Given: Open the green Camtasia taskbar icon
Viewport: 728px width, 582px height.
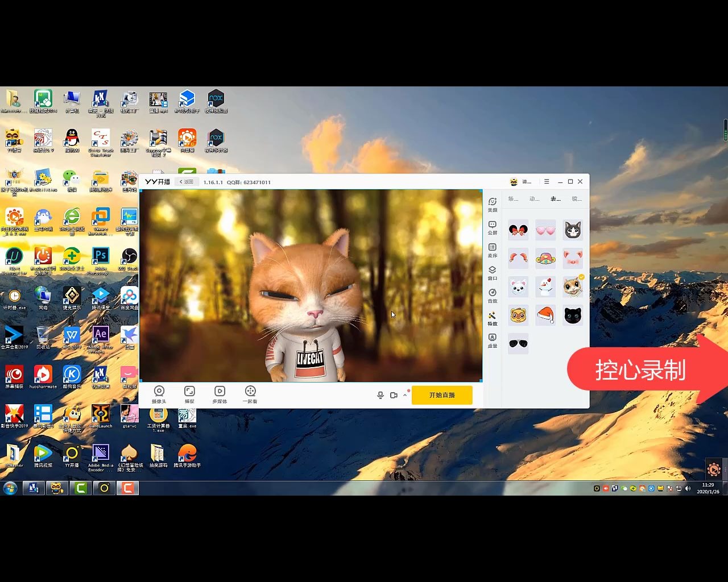Looking at the screenshot, I should pyautogui.click(x=81, y=488).
